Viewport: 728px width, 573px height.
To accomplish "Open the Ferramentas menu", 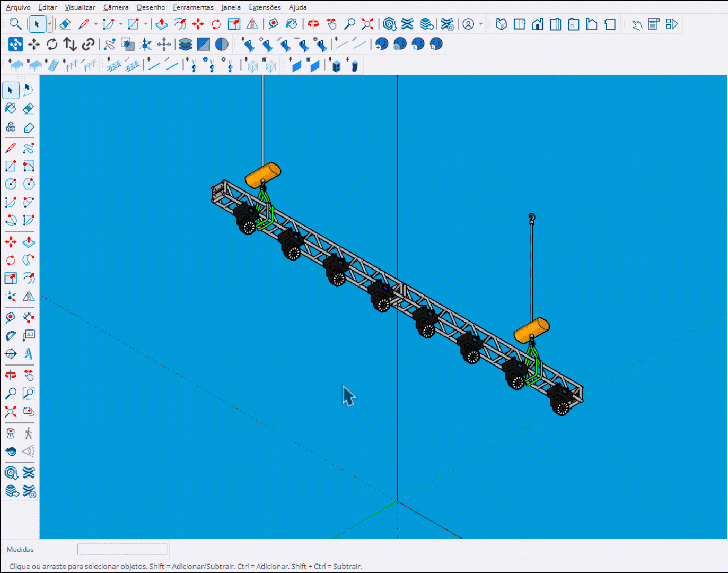I will click(193, 7).
